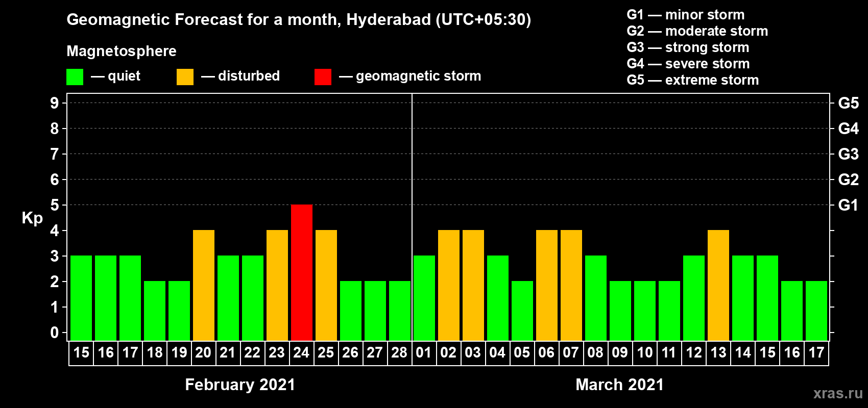This screenshot has width=868, height=408.
Task: Click the 'Magnetosphere' heading
Action: (122, 52)
